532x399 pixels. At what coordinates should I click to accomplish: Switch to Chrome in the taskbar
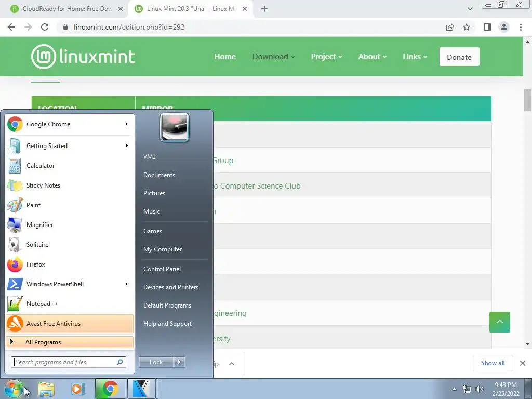pos(110,389)
